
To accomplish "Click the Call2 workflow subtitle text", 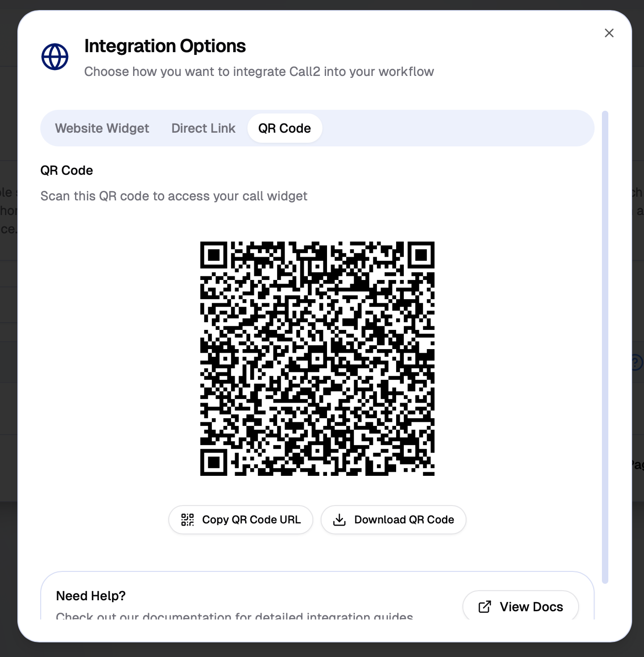I will point(259,72).
